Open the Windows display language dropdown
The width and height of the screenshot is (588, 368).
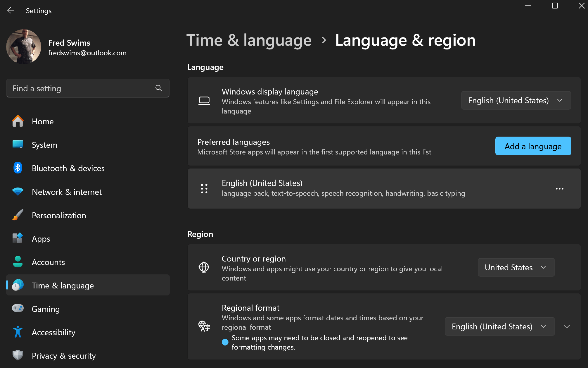516,100
